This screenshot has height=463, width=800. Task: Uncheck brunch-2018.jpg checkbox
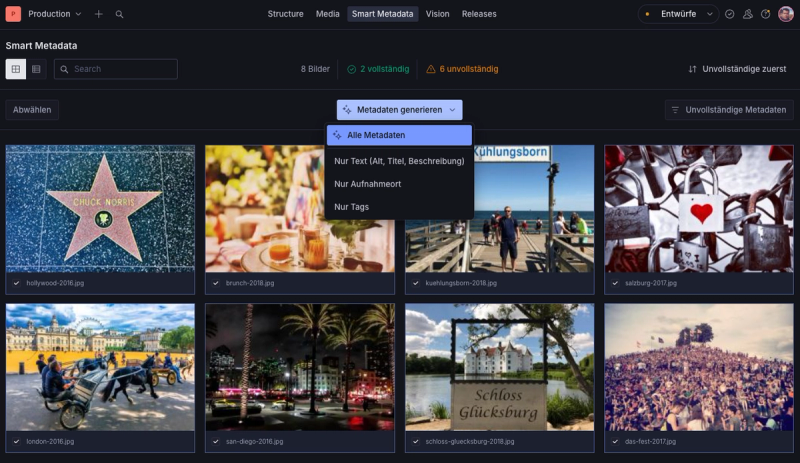[x=216, y=283]
